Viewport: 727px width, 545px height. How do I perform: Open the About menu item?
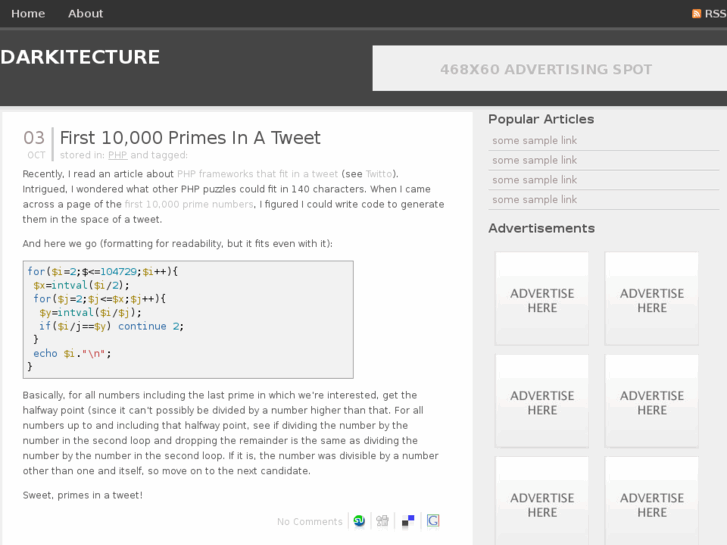(x=85, y=14)
